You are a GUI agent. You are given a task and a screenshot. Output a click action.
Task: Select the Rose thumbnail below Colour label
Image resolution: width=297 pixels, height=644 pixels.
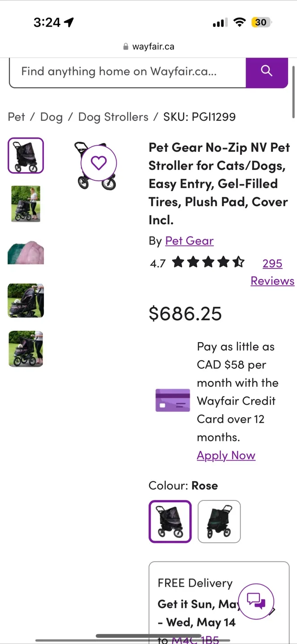coord(170,521)
